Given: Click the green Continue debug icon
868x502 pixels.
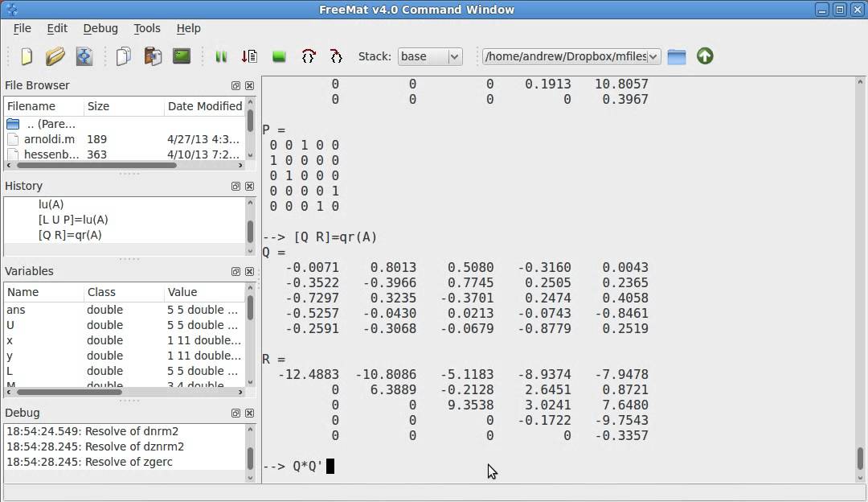Looking at the screenshot, I should click(221, 56).
